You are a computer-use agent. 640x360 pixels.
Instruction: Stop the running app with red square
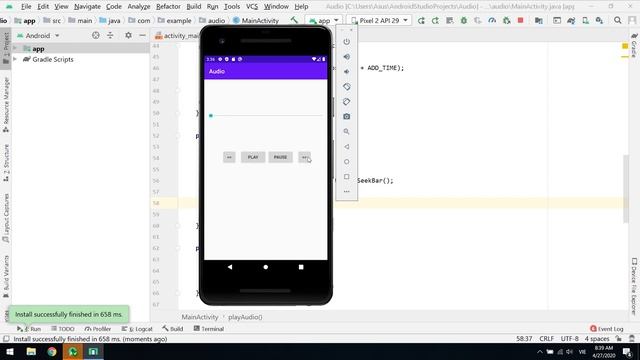click(x=520, y=20)
